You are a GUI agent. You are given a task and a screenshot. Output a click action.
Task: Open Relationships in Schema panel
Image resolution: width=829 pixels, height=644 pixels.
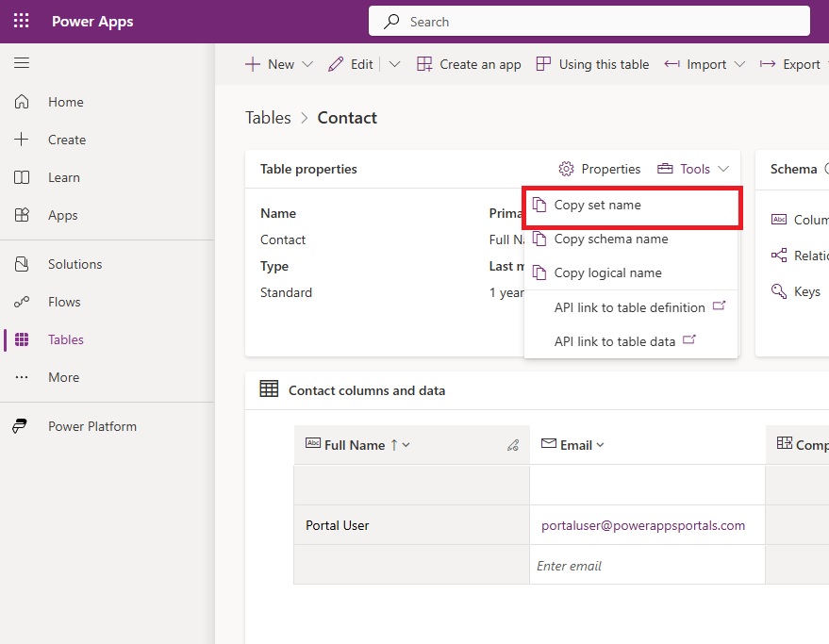click(800, 256)
